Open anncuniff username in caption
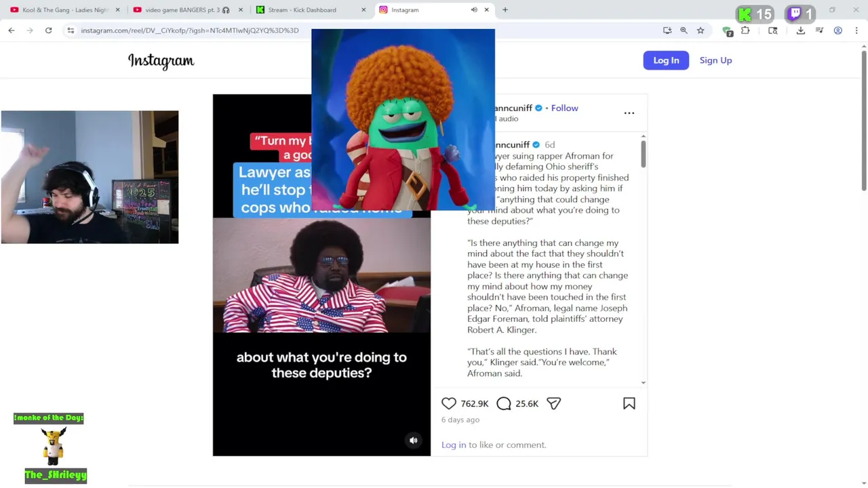Image resolution: width=868 pixels, height=488 pixels. [512, 144]
